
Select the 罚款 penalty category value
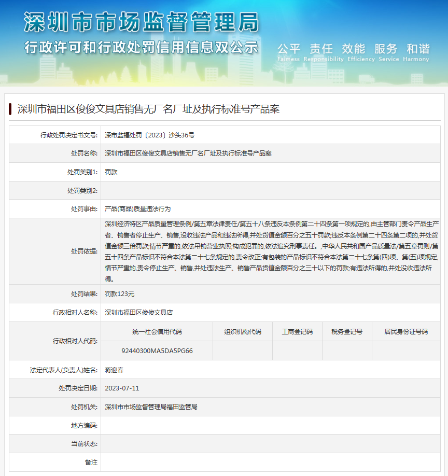coord(111,172)
